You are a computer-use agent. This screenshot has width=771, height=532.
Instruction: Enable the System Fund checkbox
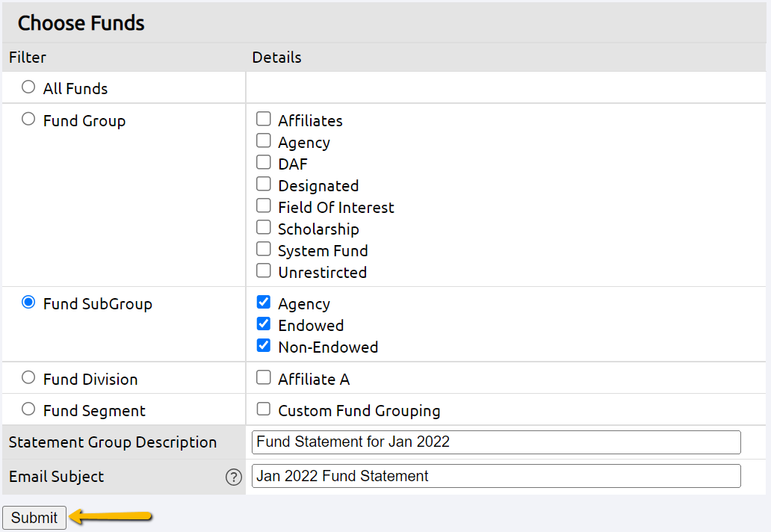coord(263,249)
